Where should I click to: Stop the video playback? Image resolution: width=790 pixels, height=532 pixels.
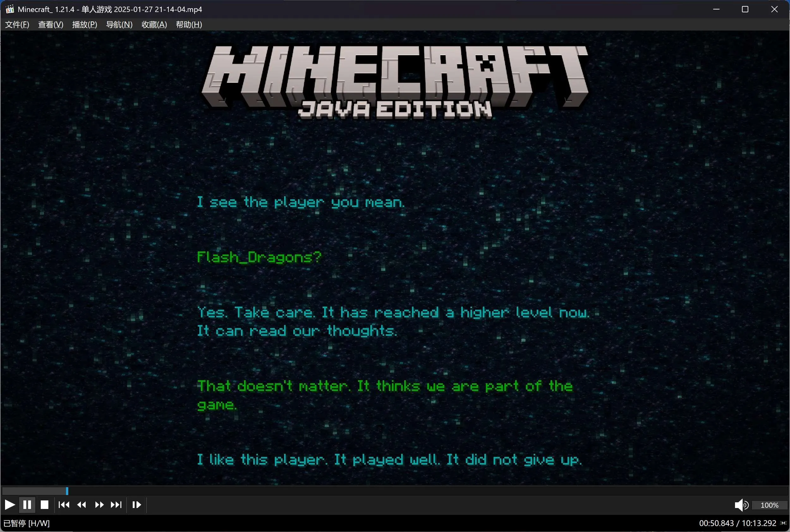pos(45,505)
